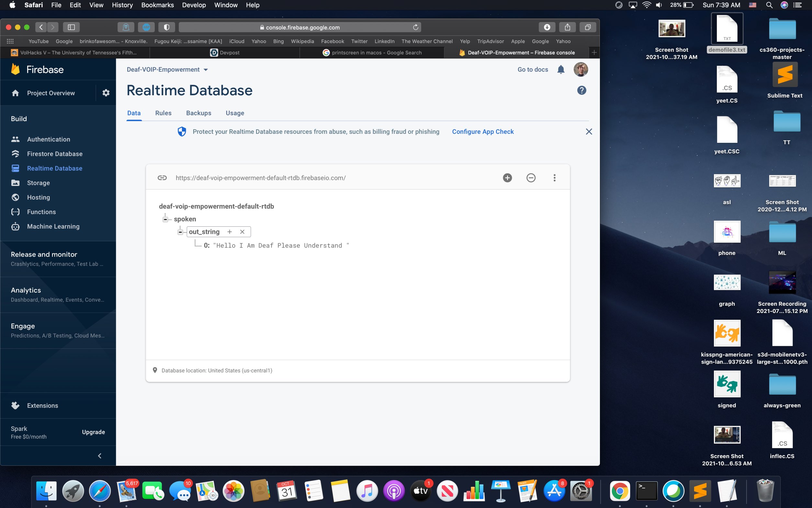Collapse the Firebase sidebar with chevron
Image resolution: width=812 pixels, height=508 pixels.
99,456
